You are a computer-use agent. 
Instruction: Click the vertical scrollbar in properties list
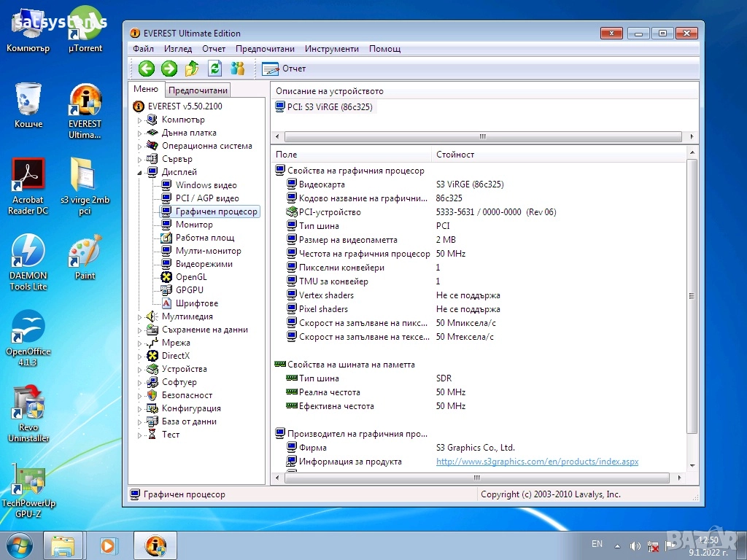click(x=692, y=295)
